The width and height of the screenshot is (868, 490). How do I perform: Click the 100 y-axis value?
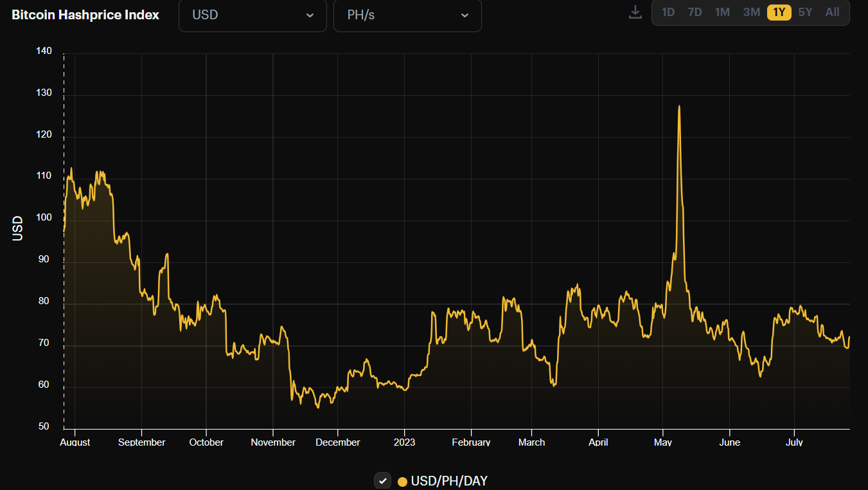click(x=44, y=217)
